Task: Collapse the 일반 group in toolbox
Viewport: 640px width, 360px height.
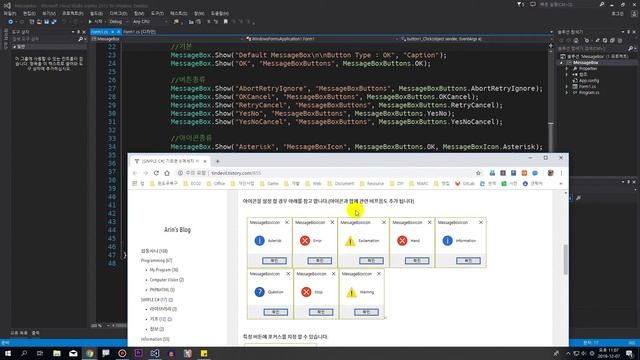Action: (15, 47)
